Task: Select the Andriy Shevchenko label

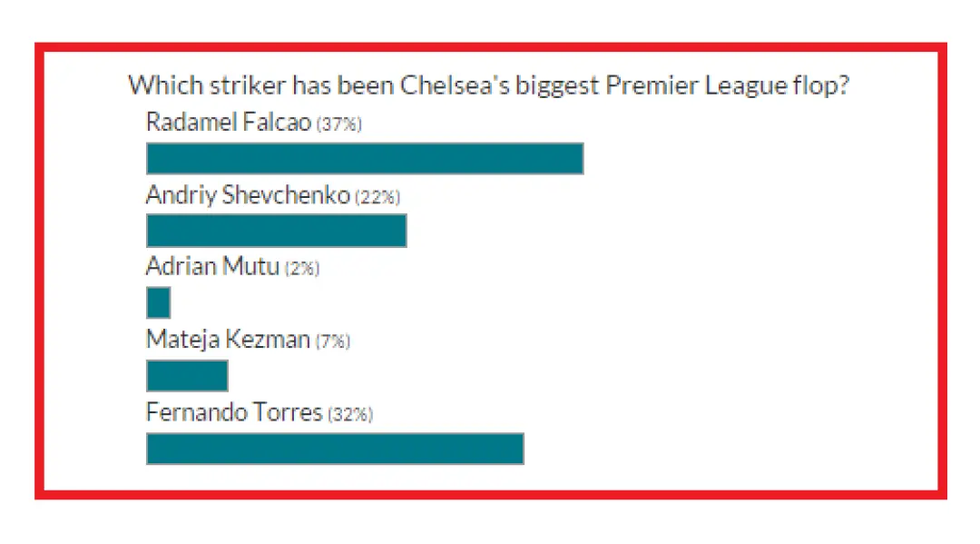Action: click(248, 195)
